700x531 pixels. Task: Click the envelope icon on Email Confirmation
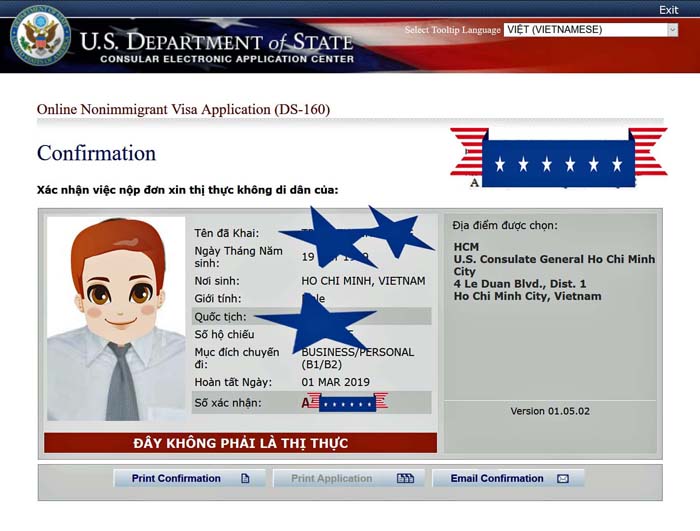click(563, 479)
